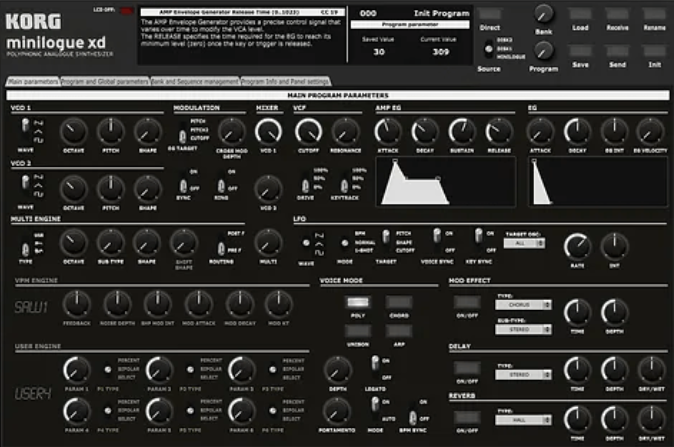This screenshot has width=674, height=447.
Task: Click the Load button
Action: click(580, 14)
